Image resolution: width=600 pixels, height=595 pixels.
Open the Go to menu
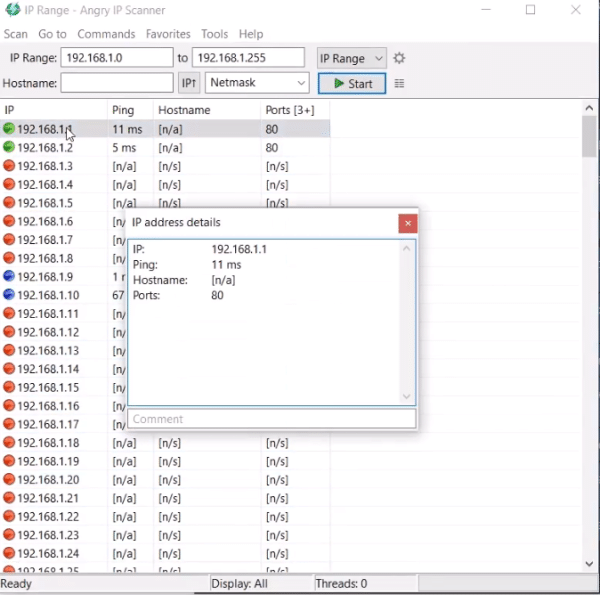coord(52,34)
